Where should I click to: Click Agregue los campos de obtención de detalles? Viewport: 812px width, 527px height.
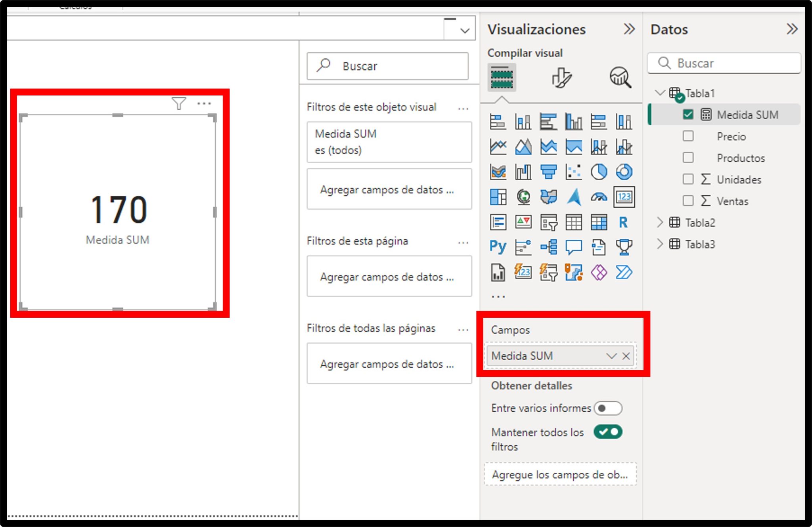click(560, 474)
